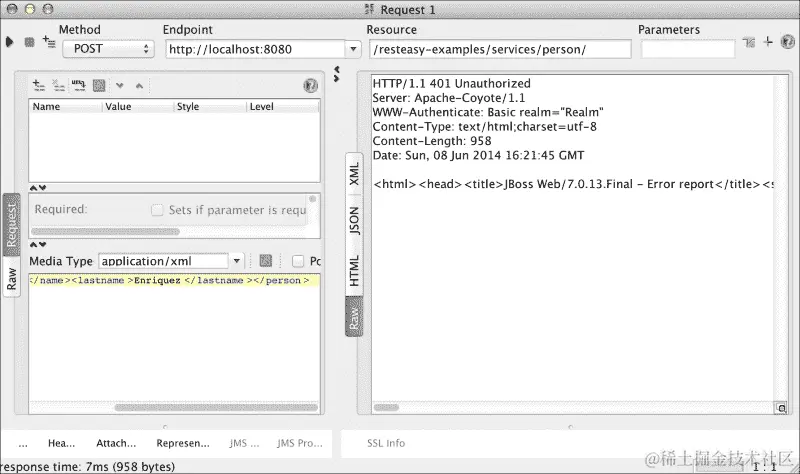Screen dimensions: 800x474
Task: Click the update parameters from URL icon
Action: pyautogui.click(x=79, y=85)
